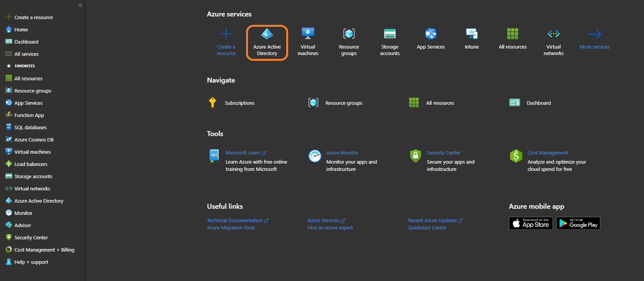644x281 pixels.
Task: Click Virtual machines icon in sidebar
Action: (9, 151)
